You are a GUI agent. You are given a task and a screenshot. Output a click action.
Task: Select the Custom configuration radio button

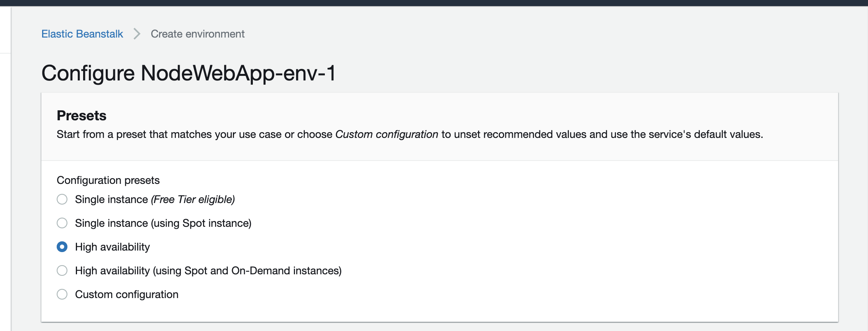point(62,295)
